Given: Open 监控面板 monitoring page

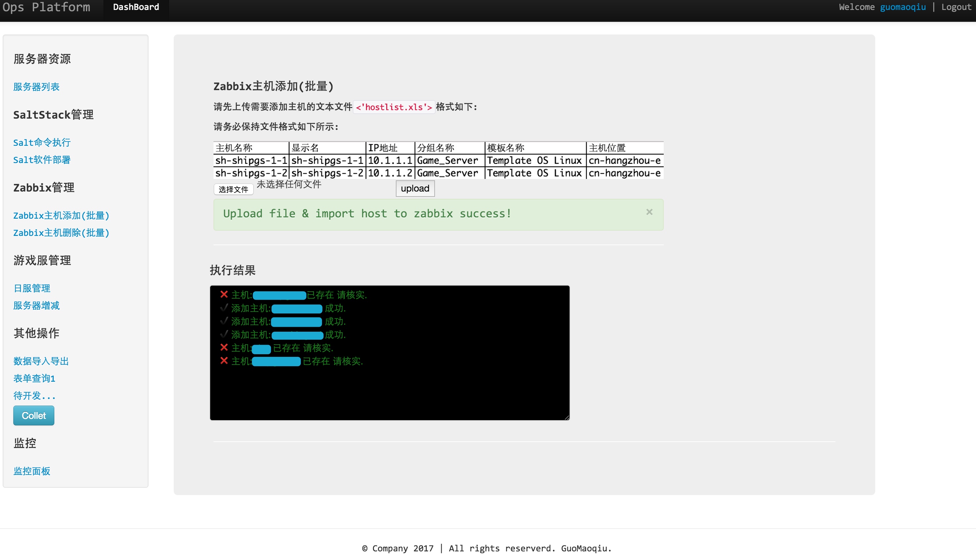Looking at the screenshot, I should pos(32,471).
